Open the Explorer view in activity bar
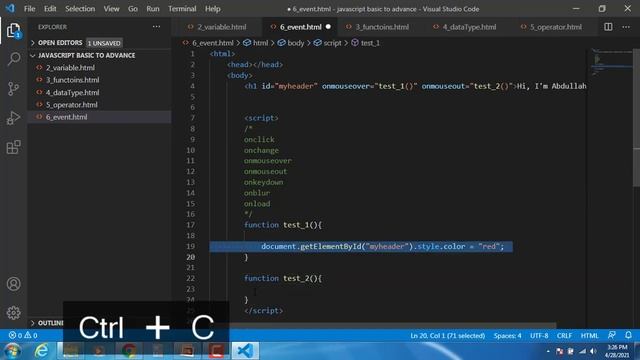 click(13, 31)
